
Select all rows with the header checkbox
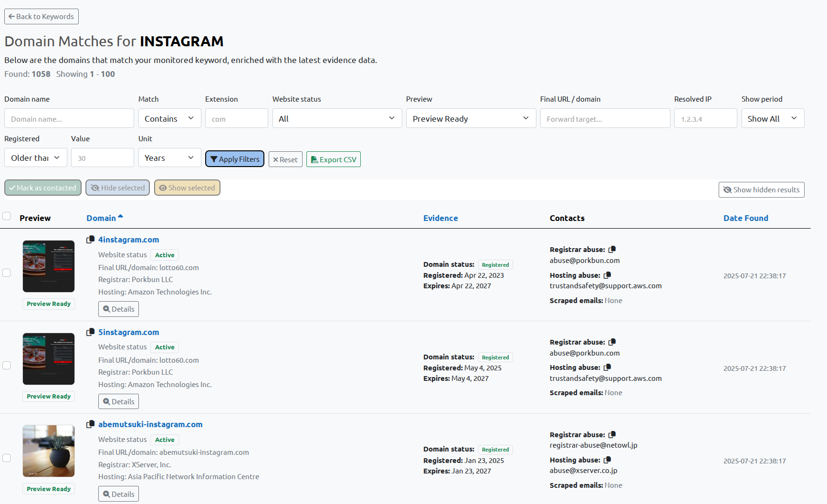(7, 216)
